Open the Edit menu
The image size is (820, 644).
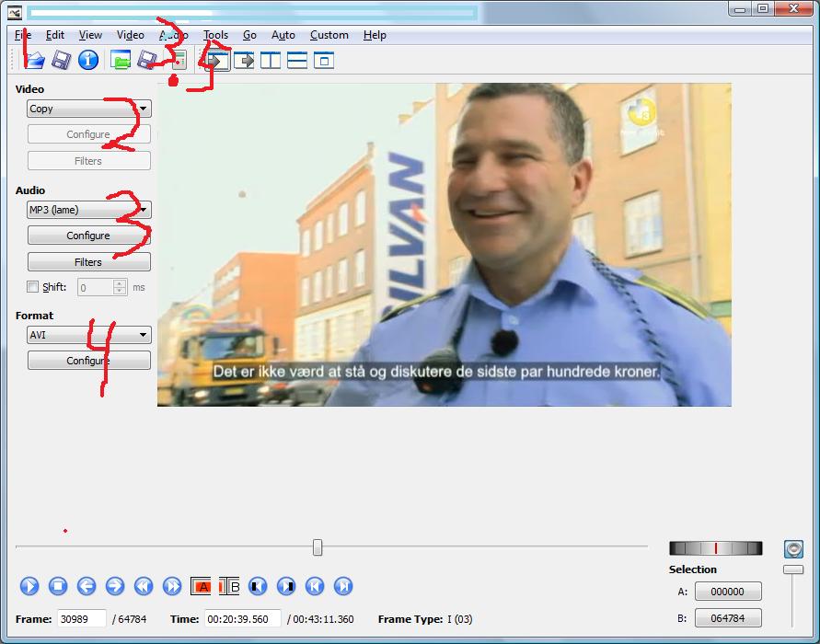[55, 35]
